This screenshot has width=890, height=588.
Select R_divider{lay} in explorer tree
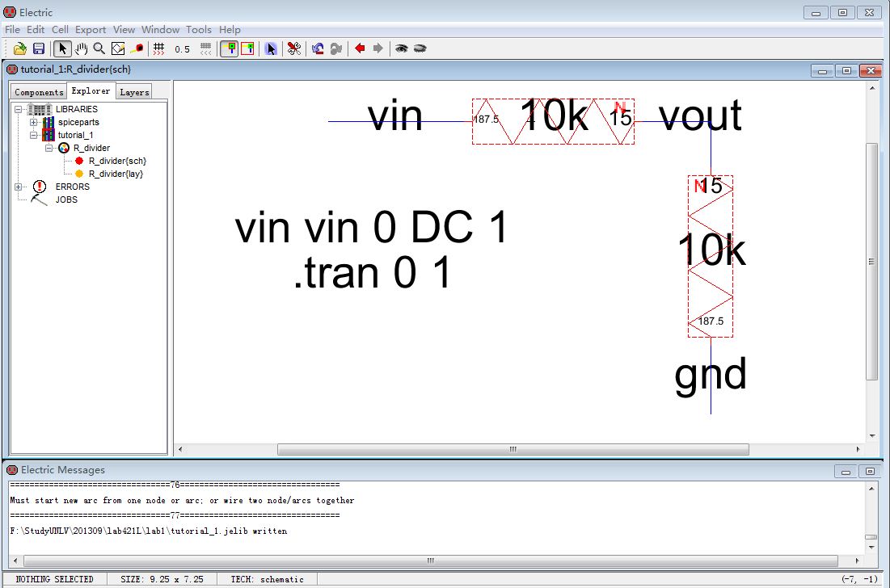point(116,174)
